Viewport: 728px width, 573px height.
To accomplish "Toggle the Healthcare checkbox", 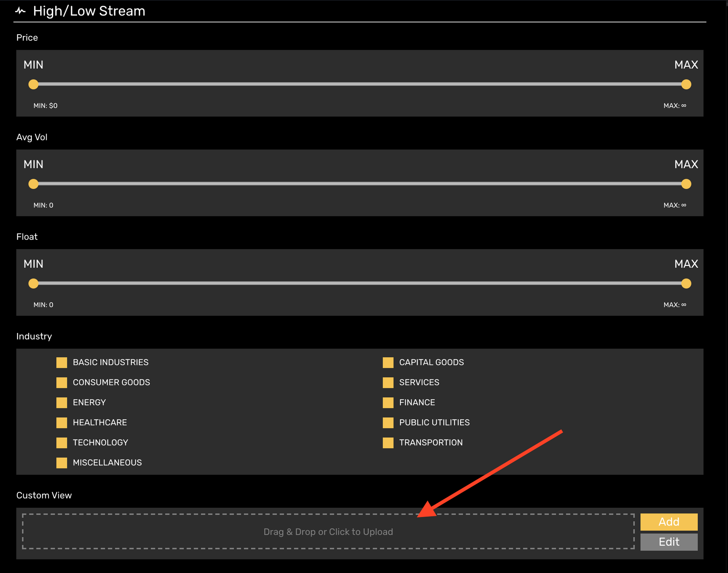I will click(x=62, y=423).
